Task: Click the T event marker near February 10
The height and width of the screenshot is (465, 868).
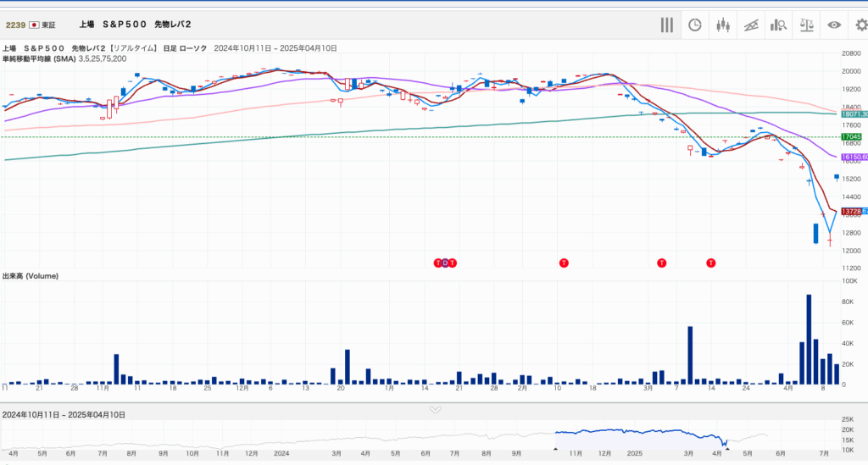Action: coord(564,263)
